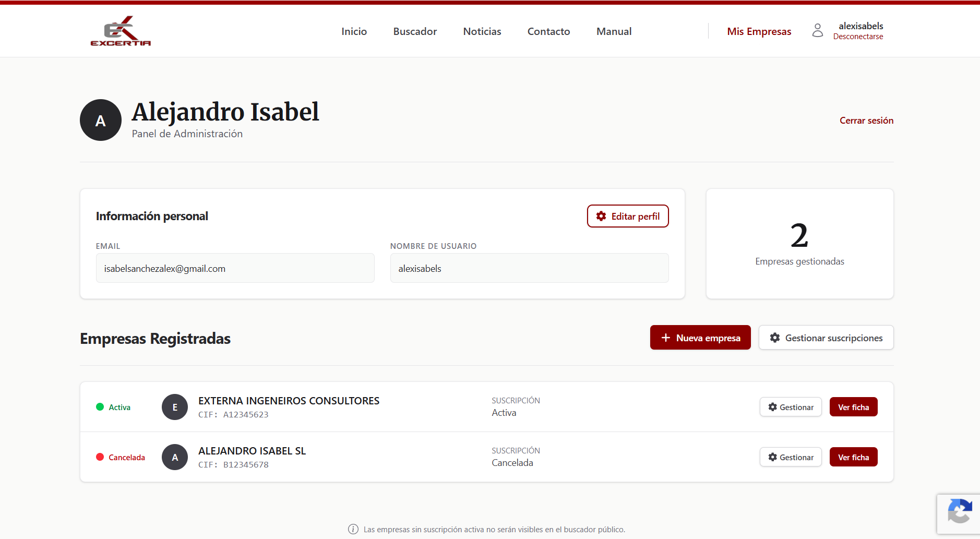980x539 pixels.
Task: Click the user profile icon in header
Action: 817,31
